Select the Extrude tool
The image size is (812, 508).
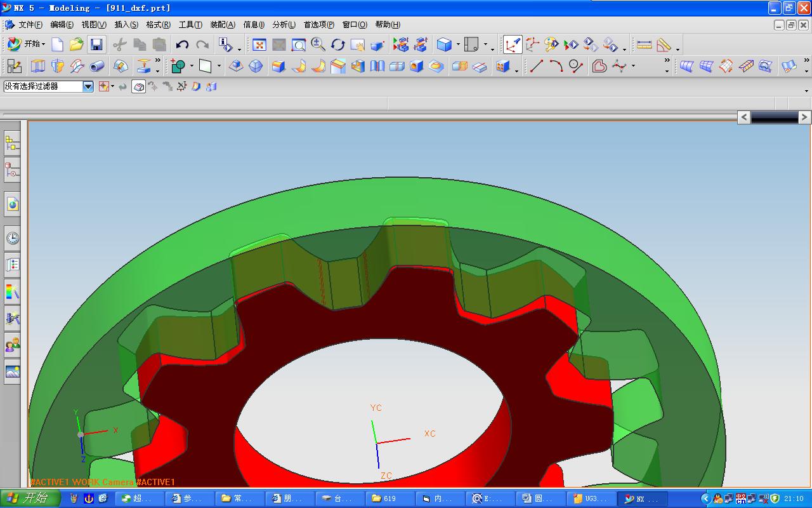(38, 66)
